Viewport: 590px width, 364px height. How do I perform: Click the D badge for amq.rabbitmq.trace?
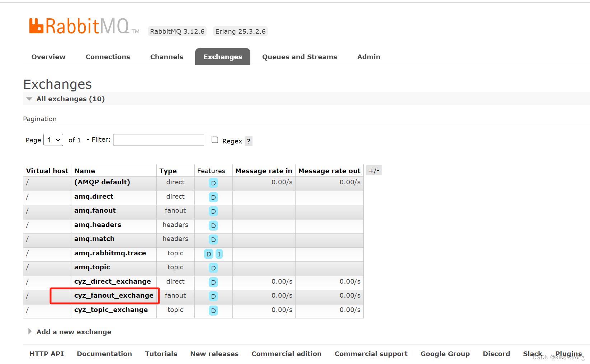click(209, 254)
